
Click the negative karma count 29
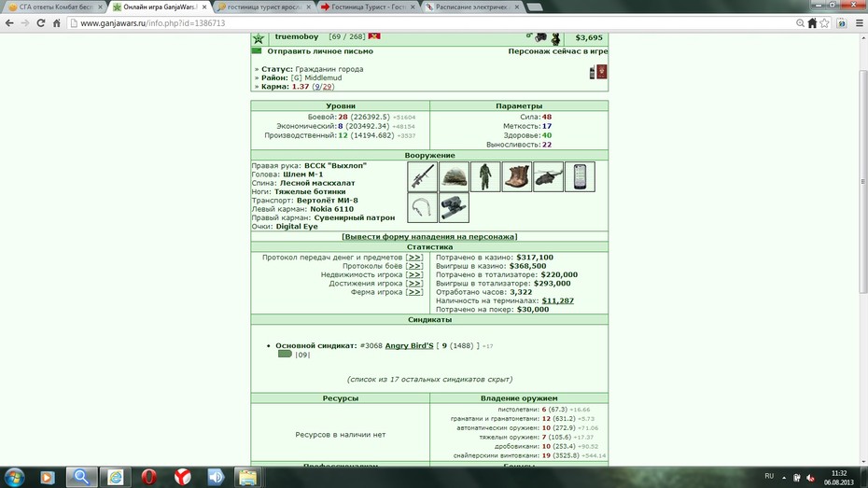coord(327,87)
